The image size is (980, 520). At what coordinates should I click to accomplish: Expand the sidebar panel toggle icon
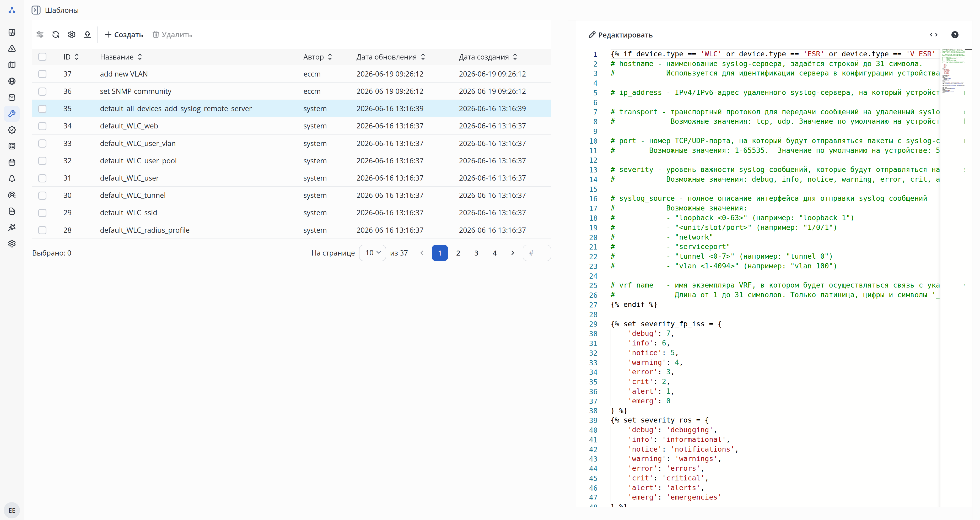(36, 10)
